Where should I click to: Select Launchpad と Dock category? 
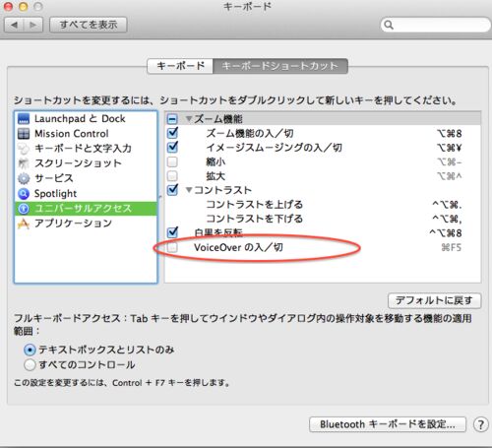(86, 118)
